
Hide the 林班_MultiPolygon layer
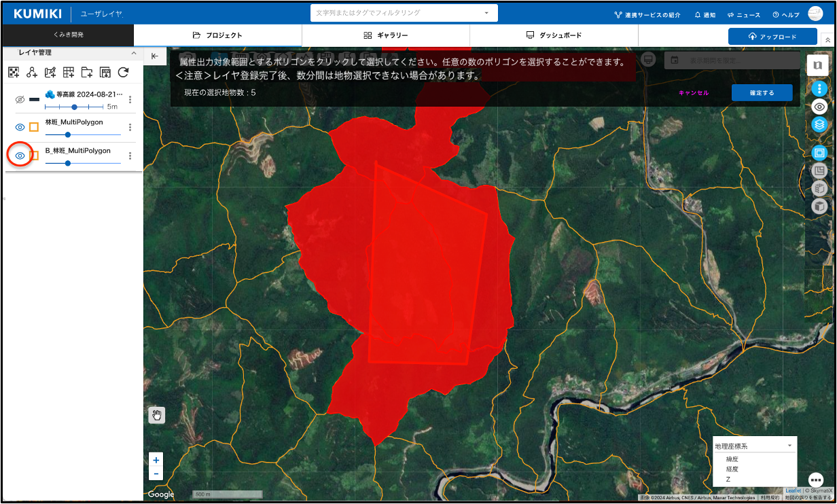(20, 127)
